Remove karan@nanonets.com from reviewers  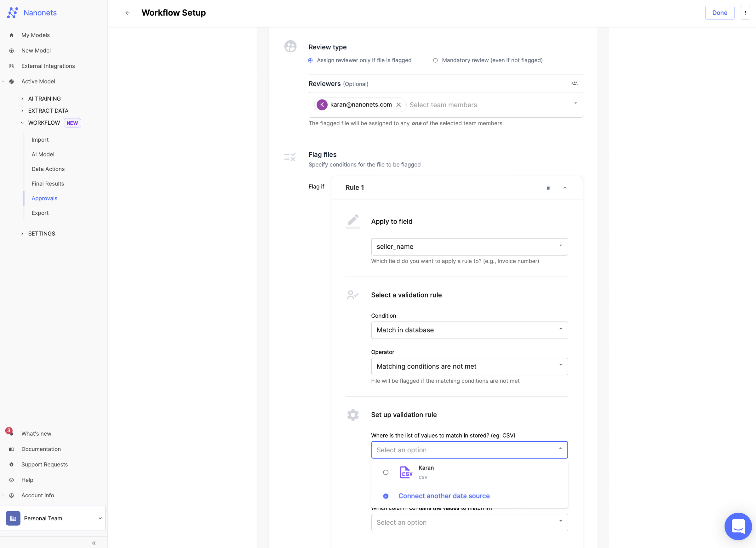pyautogui.click(x=399, y=105)
